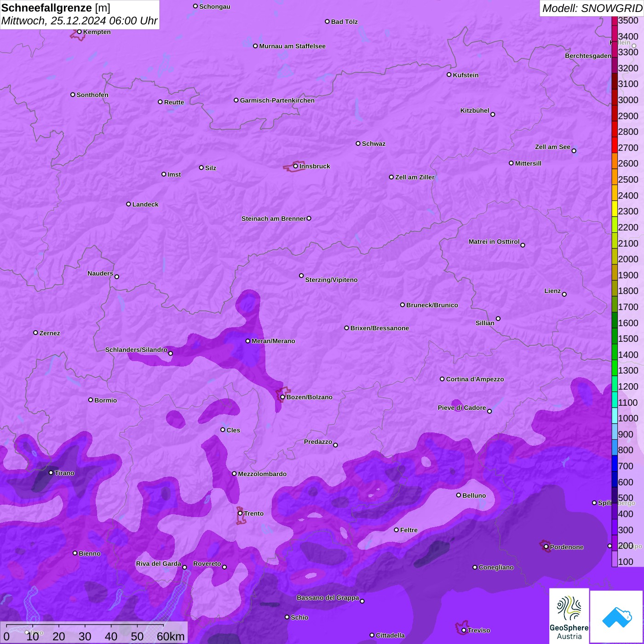Image resolution: width=644 pixels, height=644 pixels.
Task: Select the Bozen/Bolzano city label
Action: pyautogui.click(x=309, y=397)
